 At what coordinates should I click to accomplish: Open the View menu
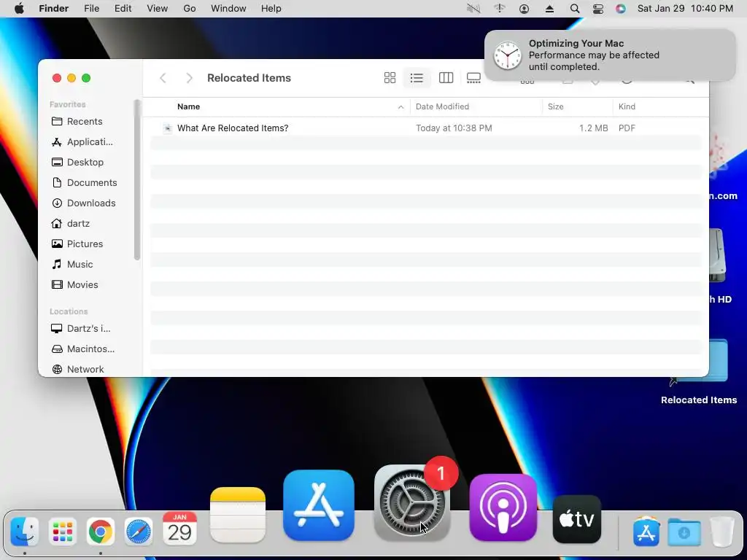pyautogui.click(x=158, y=9)
